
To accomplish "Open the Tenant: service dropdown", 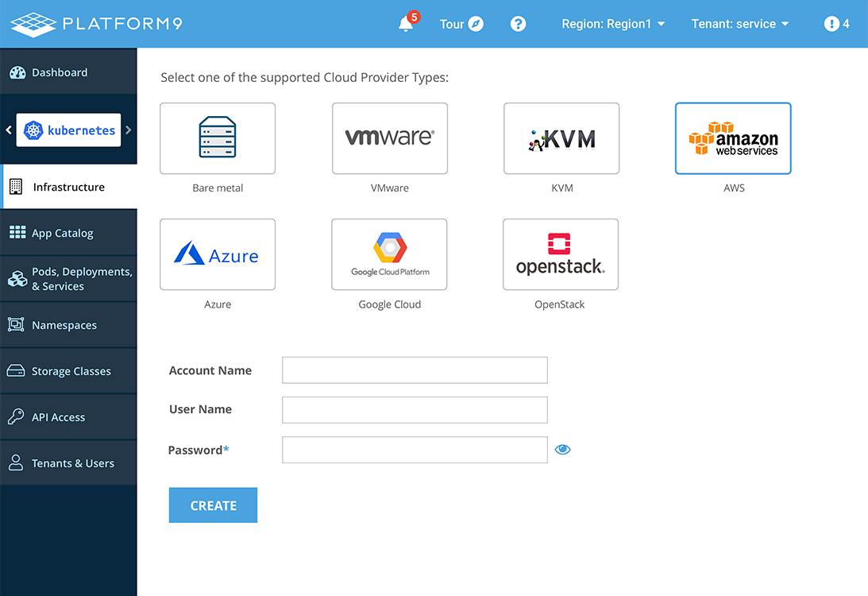I will pyautogui.click(x=739, y=24).
